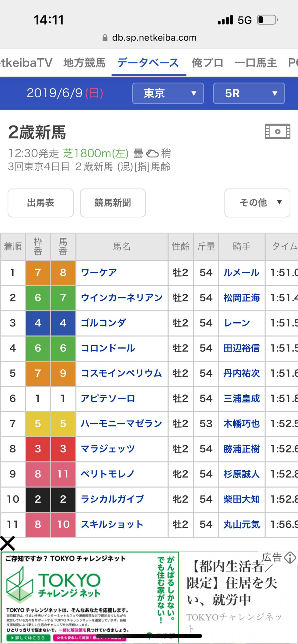
Task: Tap the ad info icon
Action: [290, 557]
